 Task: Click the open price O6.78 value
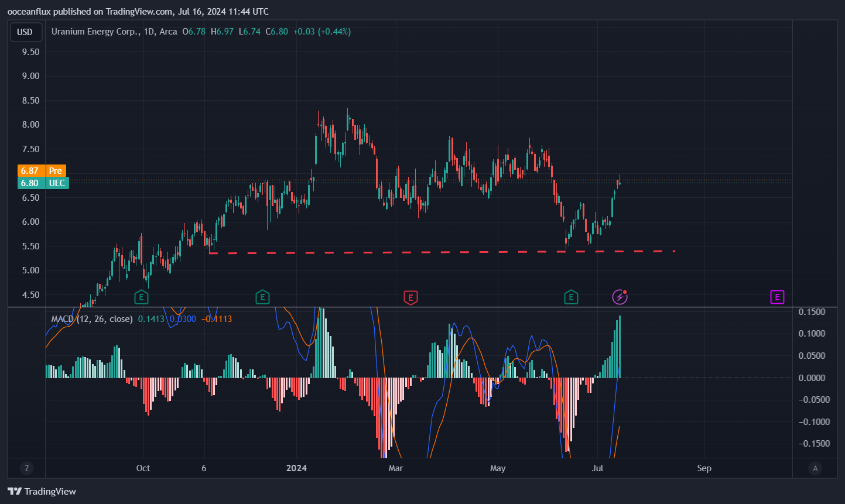pos(194,32)
